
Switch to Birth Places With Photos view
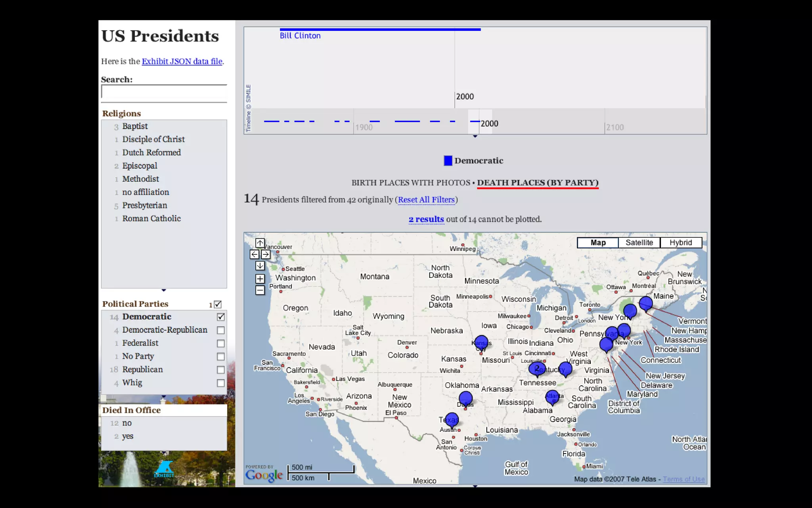(410, 183)
